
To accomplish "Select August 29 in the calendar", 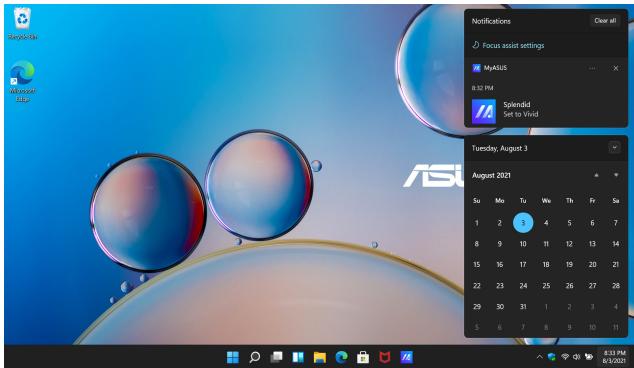I will [x=477, y=307].
